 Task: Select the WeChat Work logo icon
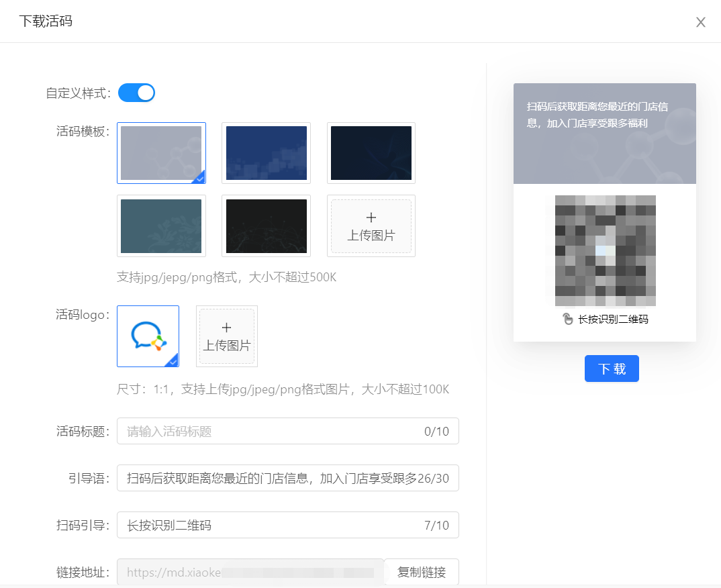[148, 336]
